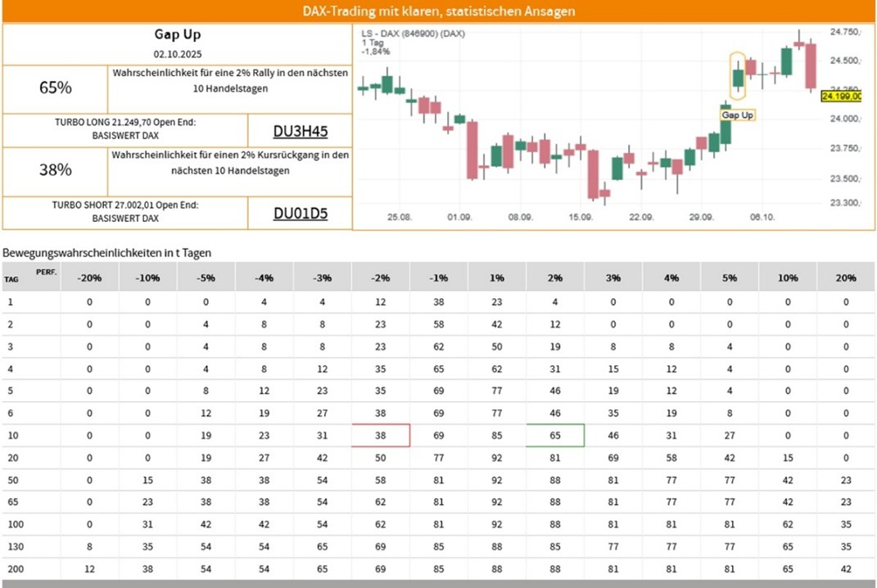Click the 38% decline probability box

point(55,170)
